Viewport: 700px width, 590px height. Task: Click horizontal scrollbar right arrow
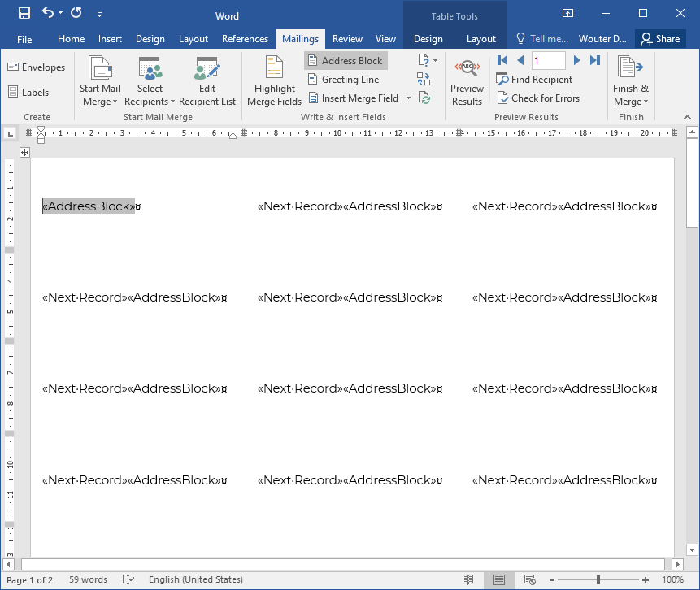678,564
